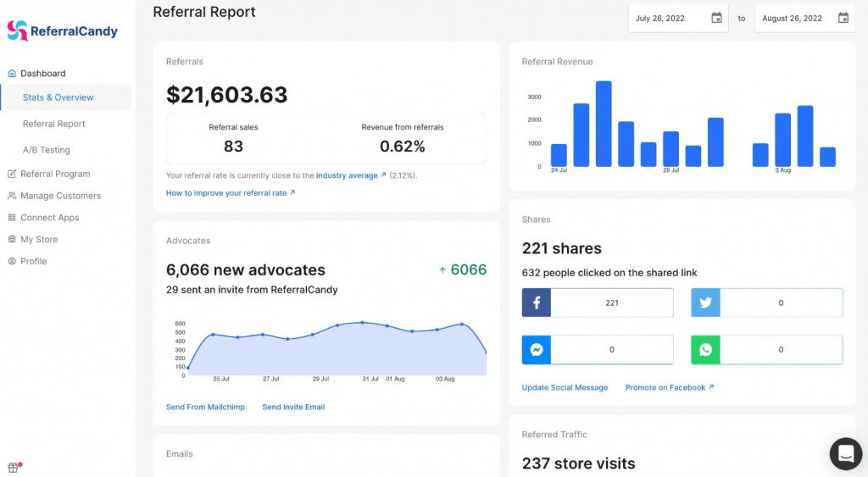Click the Messenger share icon
The image size is (868, 477).
point(537,349)
